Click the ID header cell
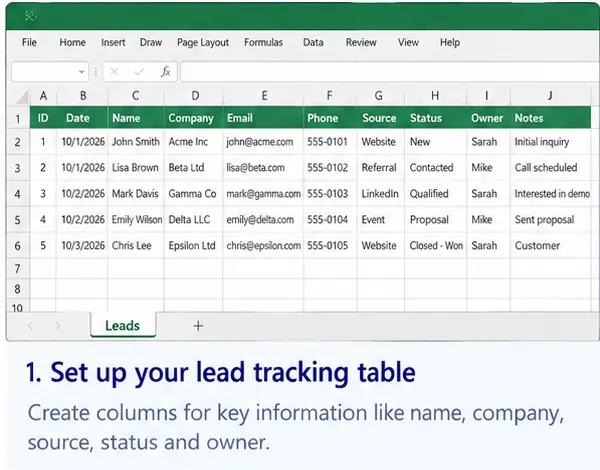Image resolution: width=600 pixels, height=470 pixels. (x=43, y=118)
